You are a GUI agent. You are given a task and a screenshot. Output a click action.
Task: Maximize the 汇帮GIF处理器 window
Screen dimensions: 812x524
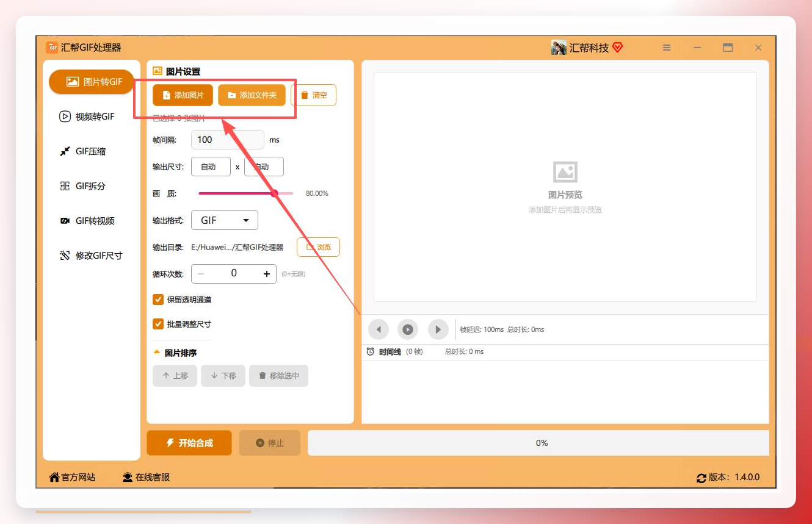[x=728, y=48]
